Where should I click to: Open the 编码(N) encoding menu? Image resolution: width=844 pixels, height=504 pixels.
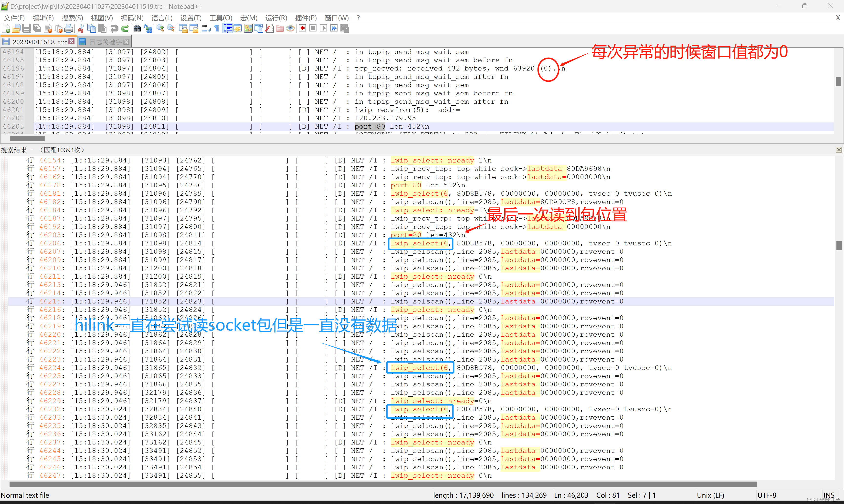[132, 18]
